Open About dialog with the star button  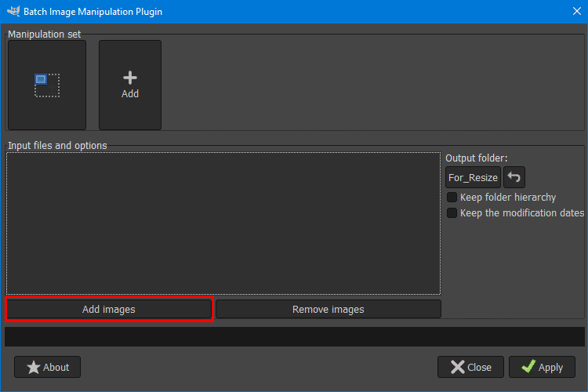pos(47,367)
